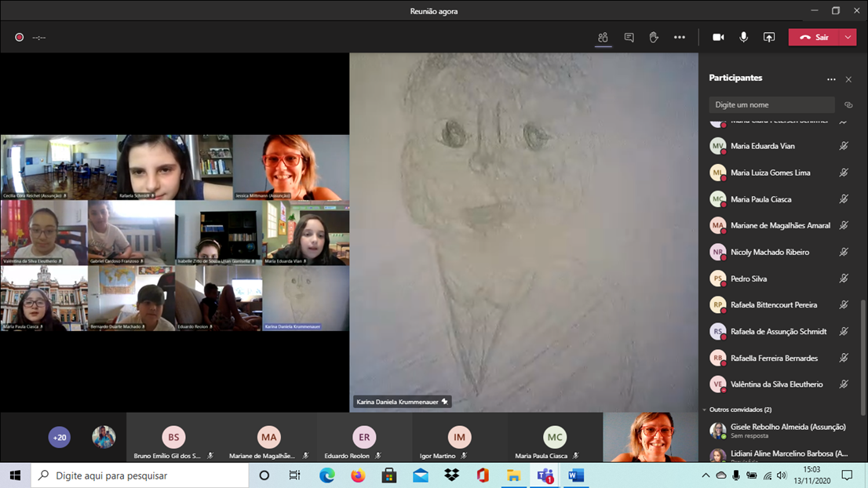
Task: Open more actions ellipsis in meeting toolbar
Action: (679, 37)
